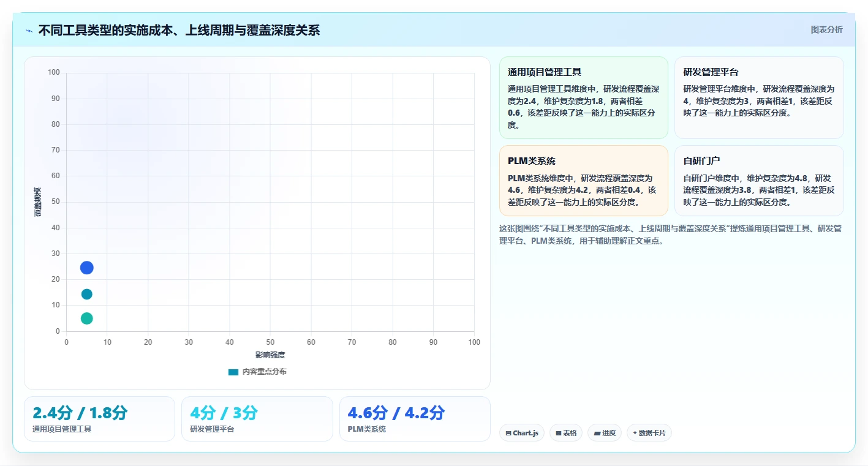Viewport: 868px width, 466px height.
Task: Click the icon in the Chart.js chip
Action: point(508,433)
